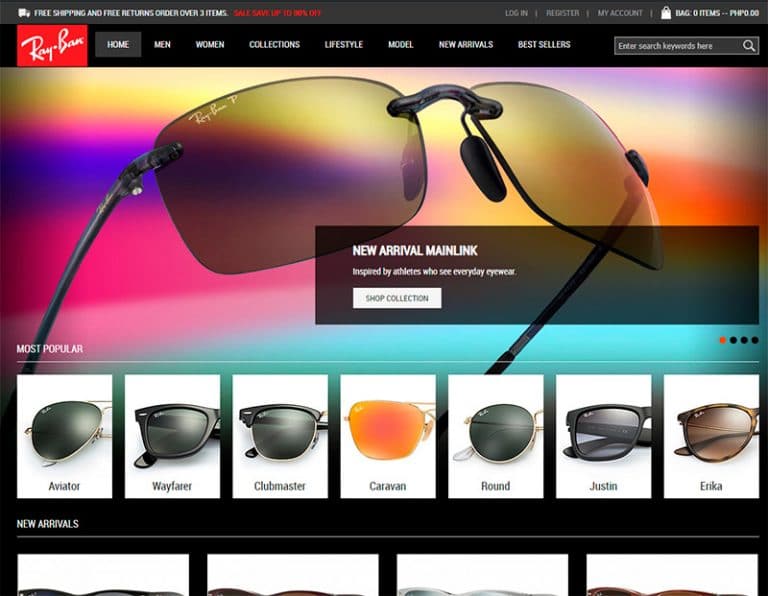Click the Ray-Ban logo

coord(52,46)
